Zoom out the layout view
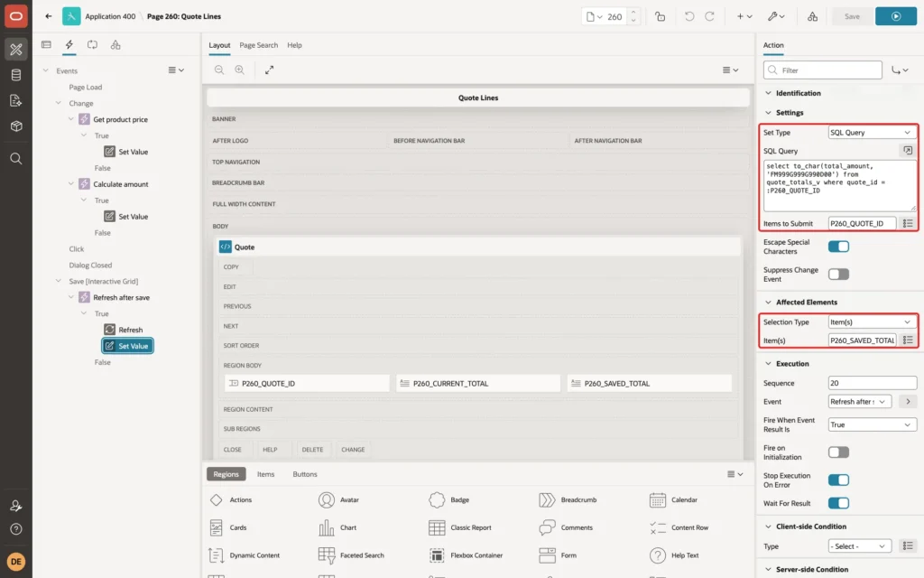This screenshot has height=578, width=924. click(x=219, y=70)
